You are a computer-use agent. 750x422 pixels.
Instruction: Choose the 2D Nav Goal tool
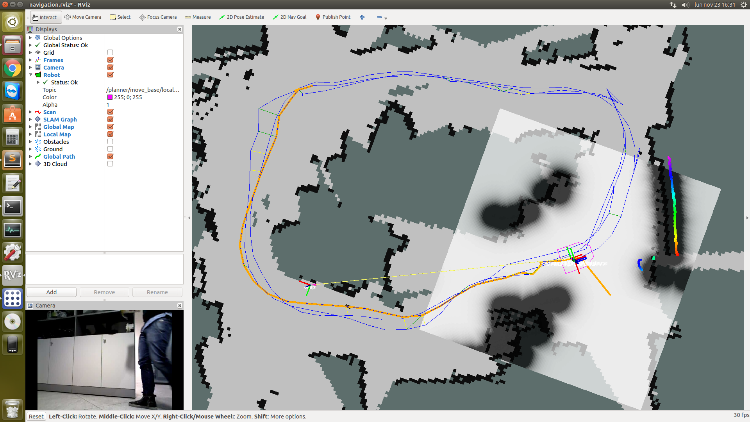click(292, 17)
